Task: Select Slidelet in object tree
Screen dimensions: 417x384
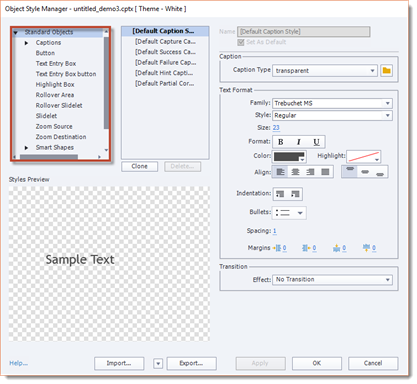Action: point(46,116)
